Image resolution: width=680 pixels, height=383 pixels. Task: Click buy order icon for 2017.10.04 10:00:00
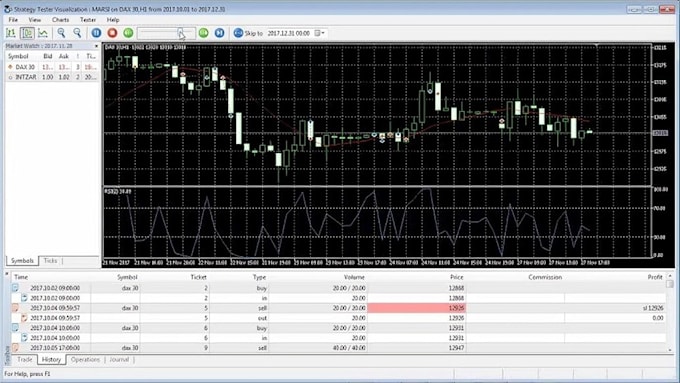coord(16,328)
